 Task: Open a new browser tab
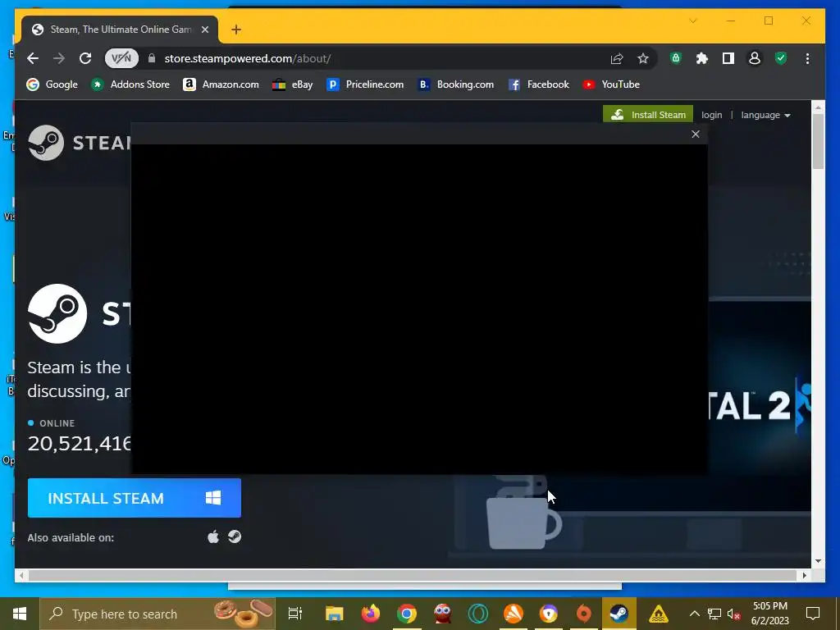tap(236, 30)
